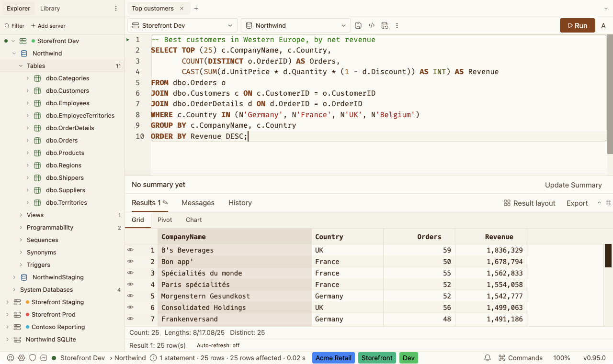Viewport: 613px width, 364px height.
Task: Click the 100% zoom level
Action: point(562,358)
